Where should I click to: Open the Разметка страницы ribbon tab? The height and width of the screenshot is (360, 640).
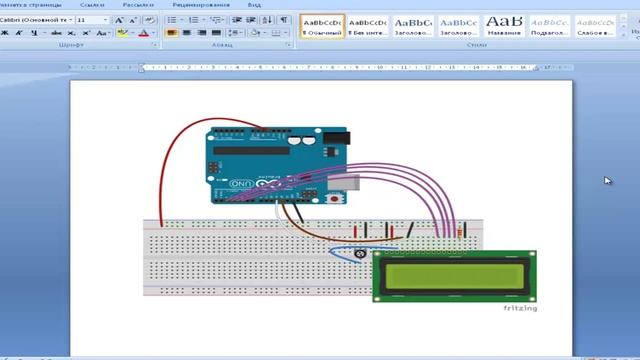pyautogui.click(x=31, y=5)
